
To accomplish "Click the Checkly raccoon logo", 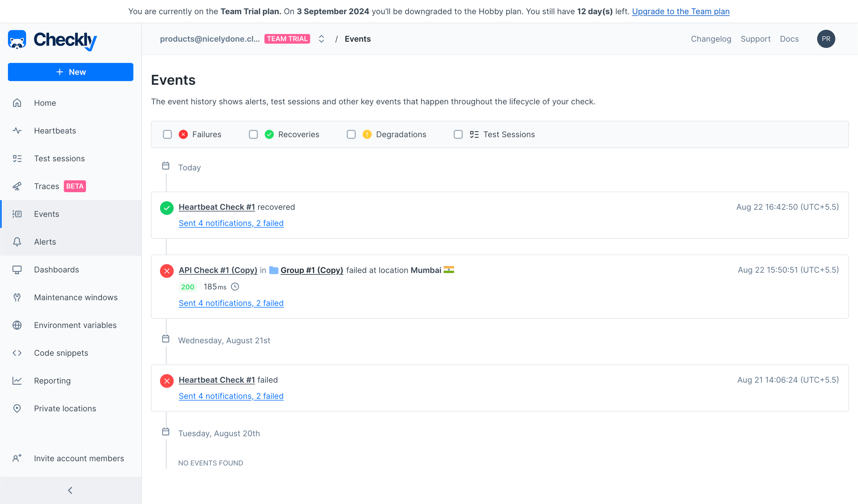I will [17, 39].
